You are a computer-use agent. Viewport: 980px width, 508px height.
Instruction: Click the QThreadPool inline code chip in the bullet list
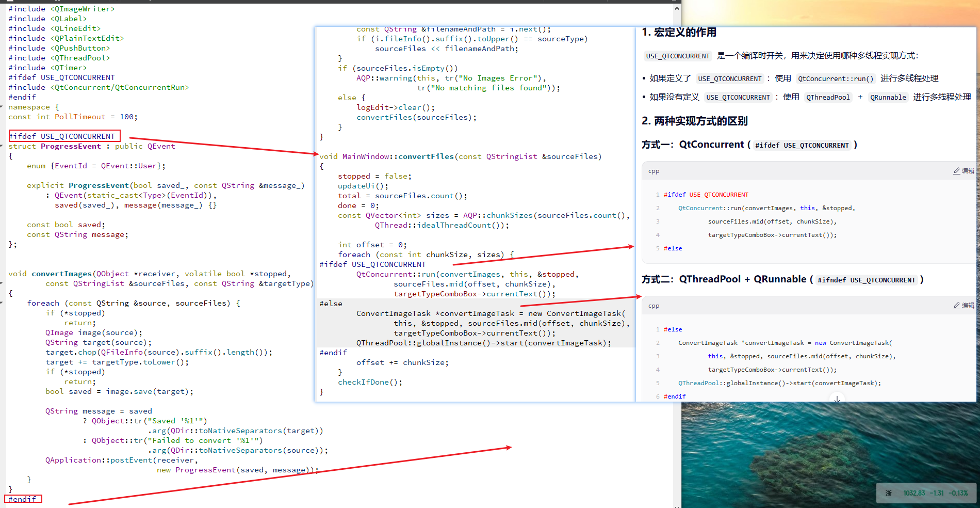pos(828,97)
